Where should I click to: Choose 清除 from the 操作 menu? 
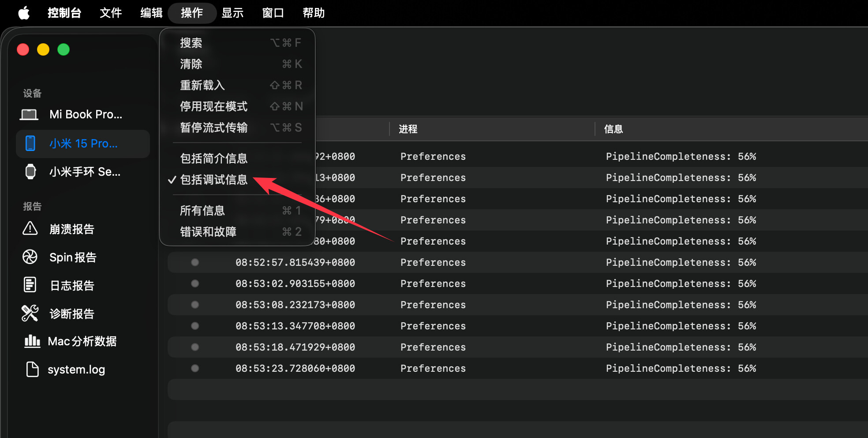(x=237, y=64)
